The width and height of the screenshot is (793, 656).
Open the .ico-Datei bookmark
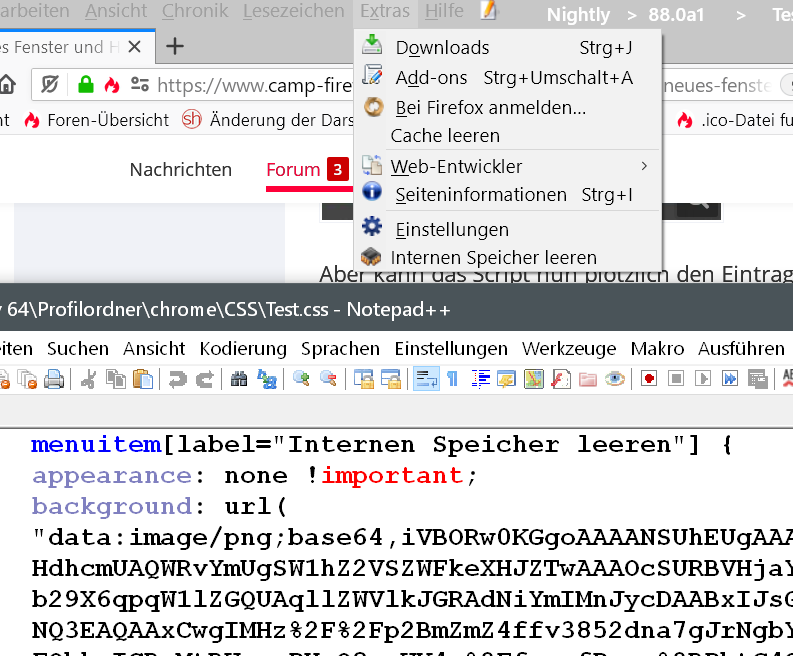click(734, 120)
